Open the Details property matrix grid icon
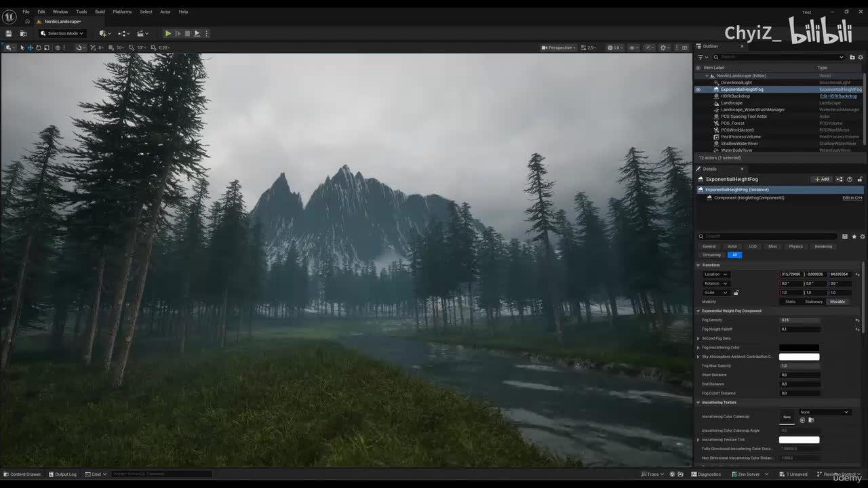 (x=844, y=237)
